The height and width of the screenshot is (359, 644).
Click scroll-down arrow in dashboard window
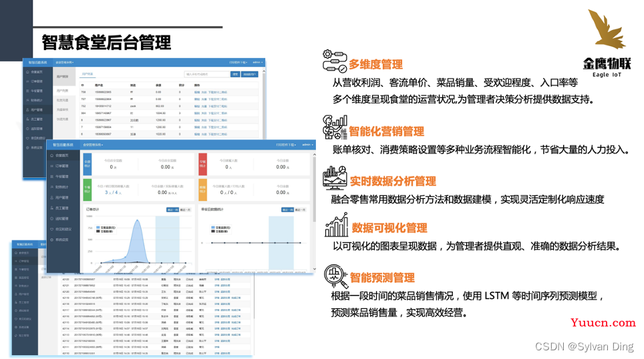(315, 269)
